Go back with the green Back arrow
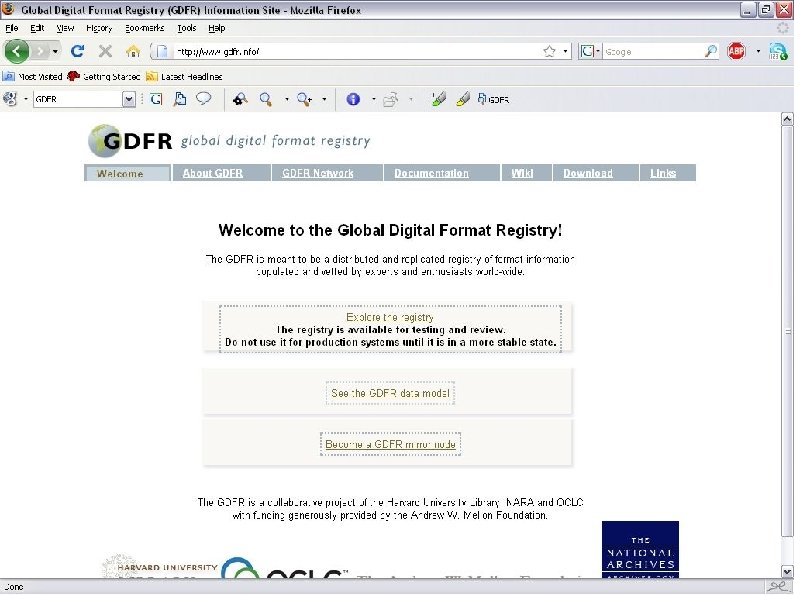The height and width of the screenshot is (595, 794). click(x=17, y=51)
